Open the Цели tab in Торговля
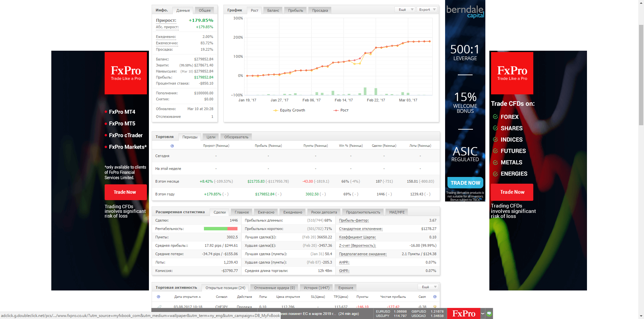Viewport: 644px width, 319px height. pyautogui.click(x=211, y=137)
